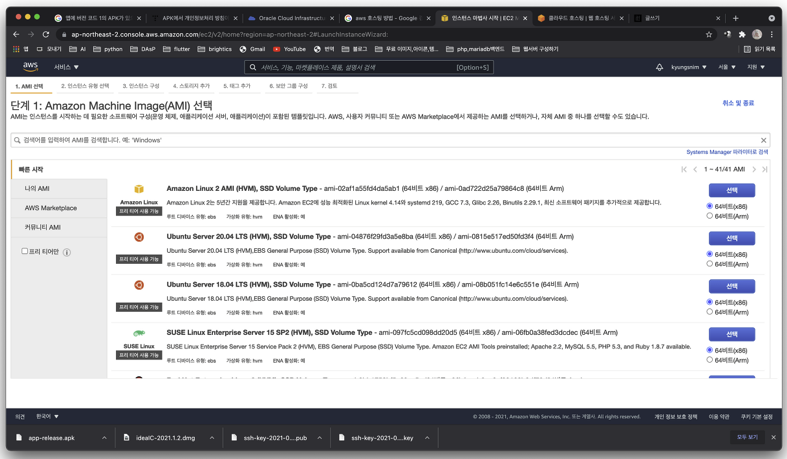Go to last AMI page arrow
The height and width of the screenshot is (459, 787).
(764, 169)
